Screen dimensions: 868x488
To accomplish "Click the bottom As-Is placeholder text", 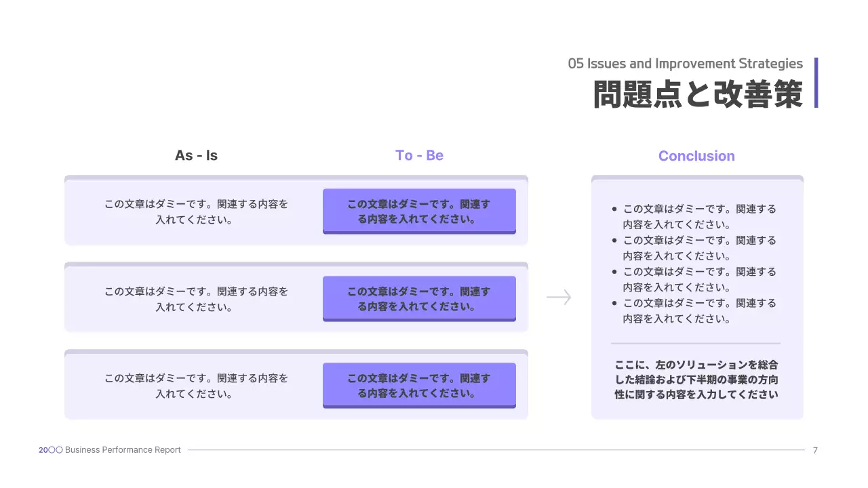I will [195, 385].
